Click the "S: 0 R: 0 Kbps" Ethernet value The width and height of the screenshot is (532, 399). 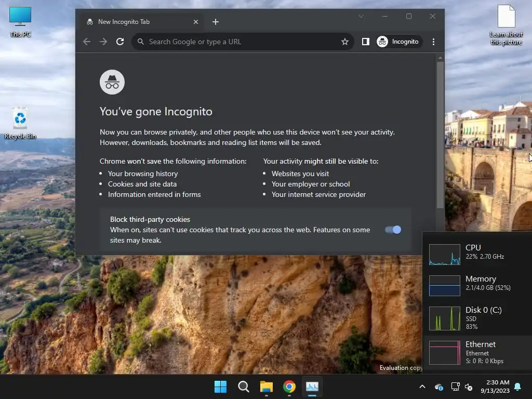(x=485, y=361)
